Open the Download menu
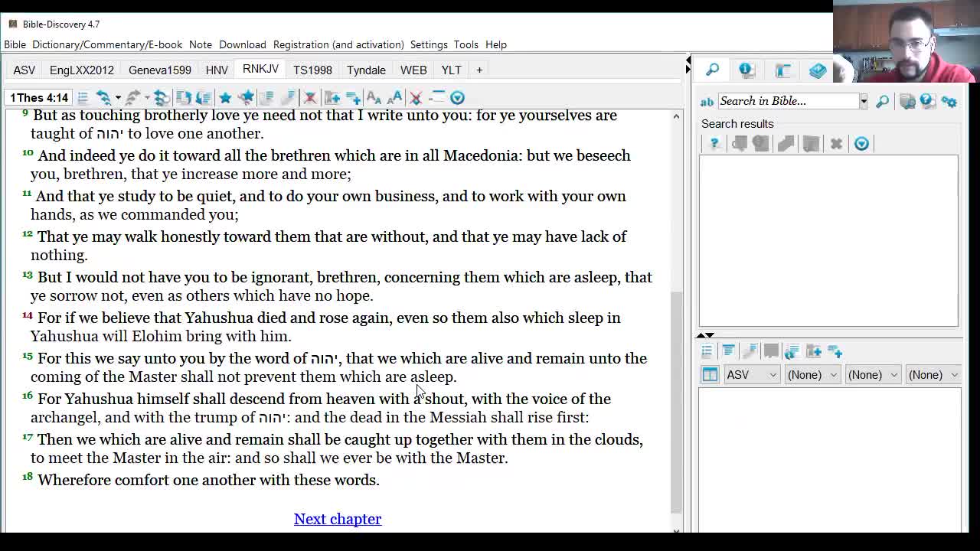 243,44
